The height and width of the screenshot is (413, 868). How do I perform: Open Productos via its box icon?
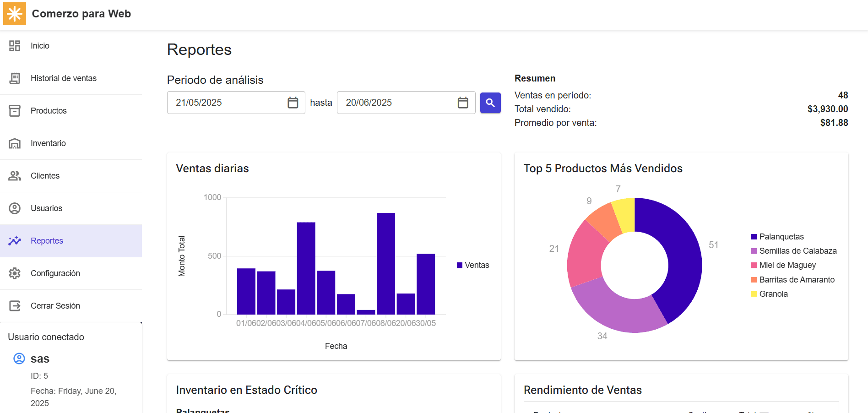pos(15,110)
